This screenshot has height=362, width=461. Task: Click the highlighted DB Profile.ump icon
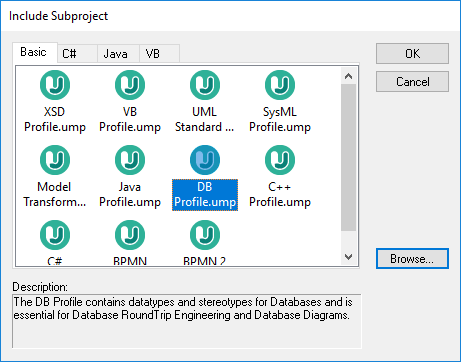point(205,160)
